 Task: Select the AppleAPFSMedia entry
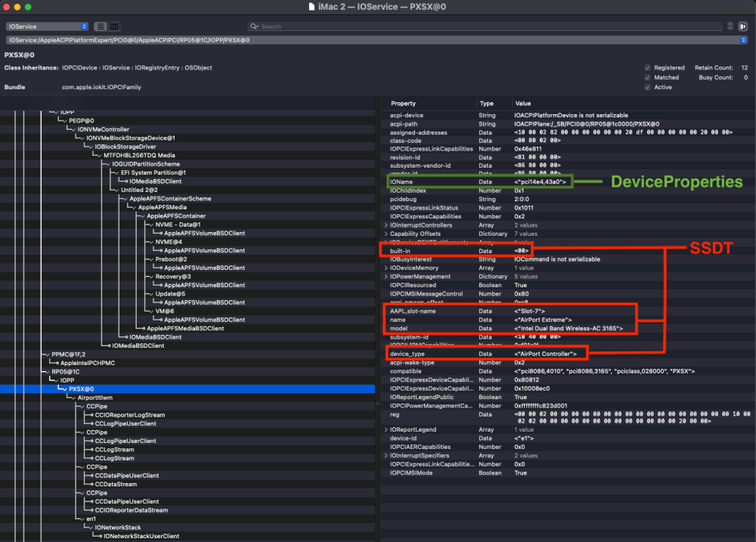162,207
